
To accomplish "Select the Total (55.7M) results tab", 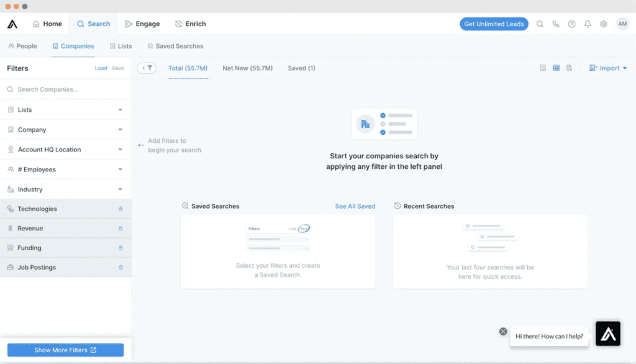I will tap(188, 68).
